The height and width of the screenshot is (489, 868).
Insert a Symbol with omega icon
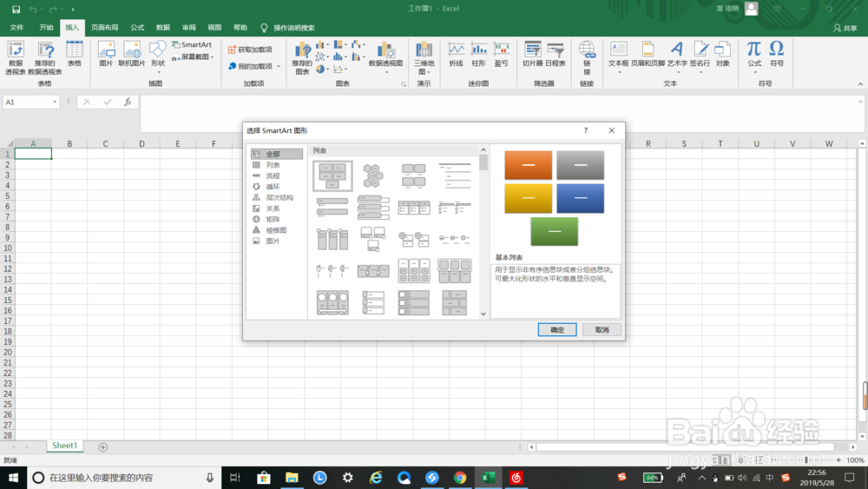point(777,54)
